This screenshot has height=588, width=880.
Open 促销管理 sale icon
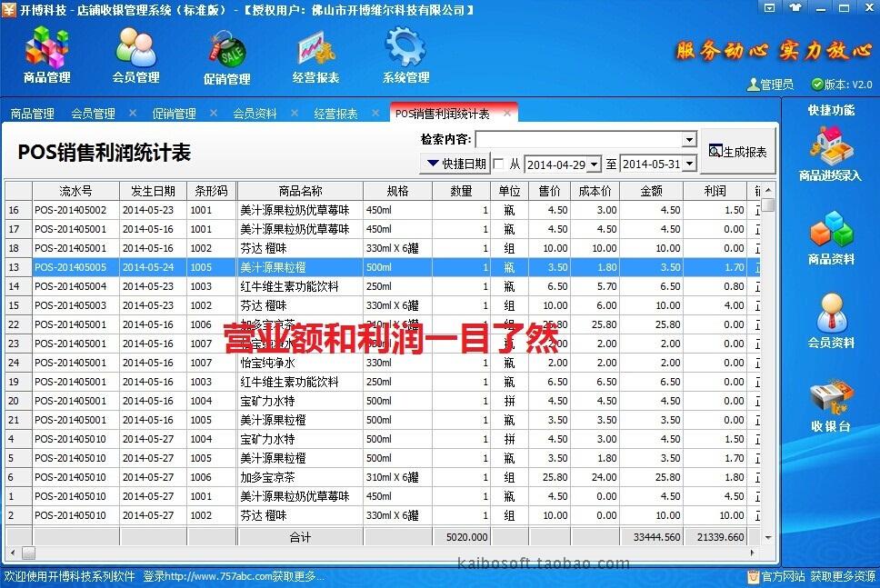tap(226, 56)
